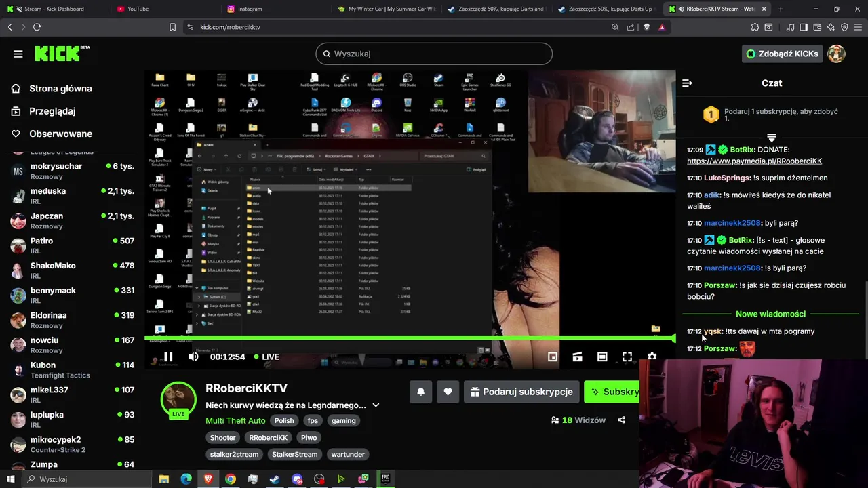Image resolution: width=868 pixels, height=488 pixels.
Task: Select the Shooter tag
Action: 222,438
